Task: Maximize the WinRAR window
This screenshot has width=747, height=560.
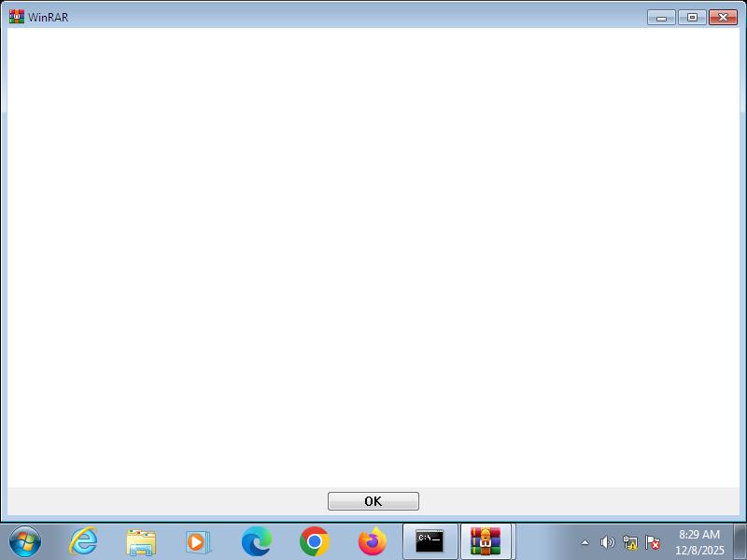Action: (x=691, y=17)
